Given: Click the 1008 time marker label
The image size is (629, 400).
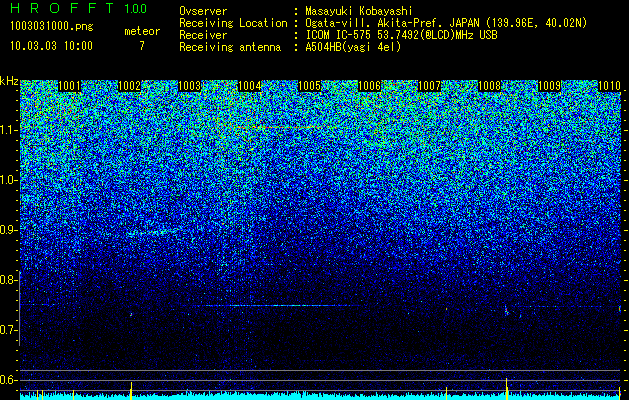Looking at the screenshot, I should click(x=489, y=86).
